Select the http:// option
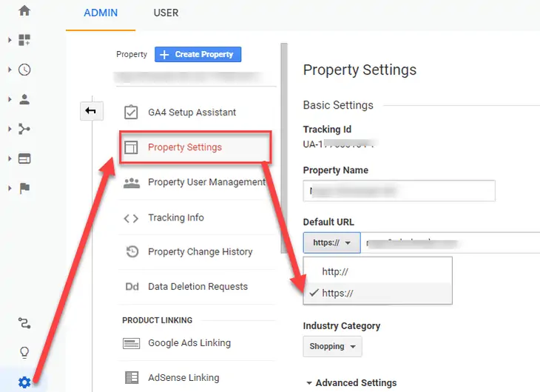Image resolution: width=540 pixels, height=392 pixels. pyautogui.click(x=335, y=271)
